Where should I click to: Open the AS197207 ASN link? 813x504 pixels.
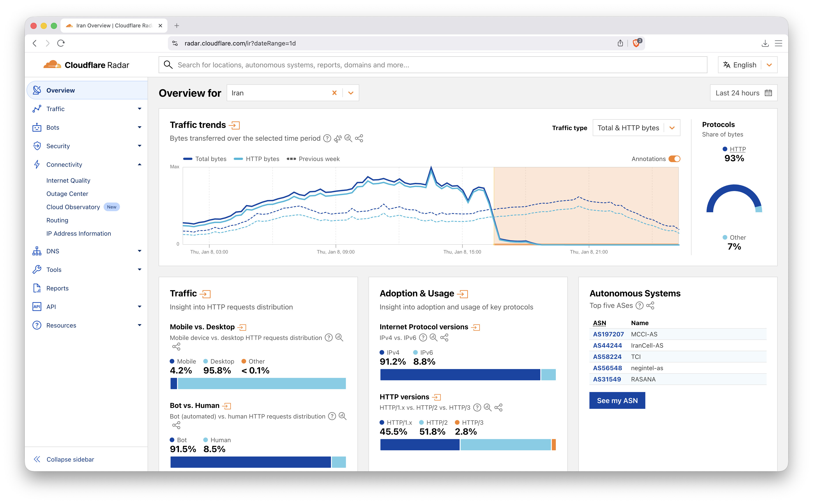(608, 334)
